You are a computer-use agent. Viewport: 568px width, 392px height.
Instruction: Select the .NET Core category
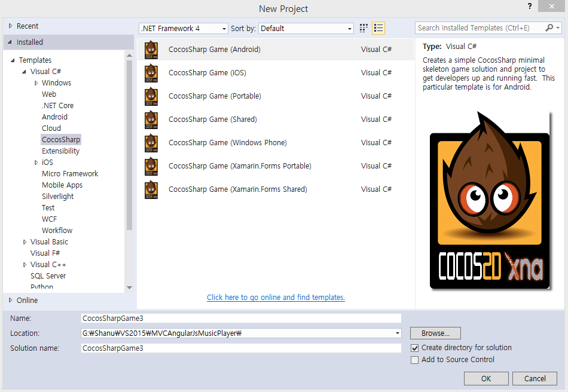pyautogui.click(x=57, y=106)
